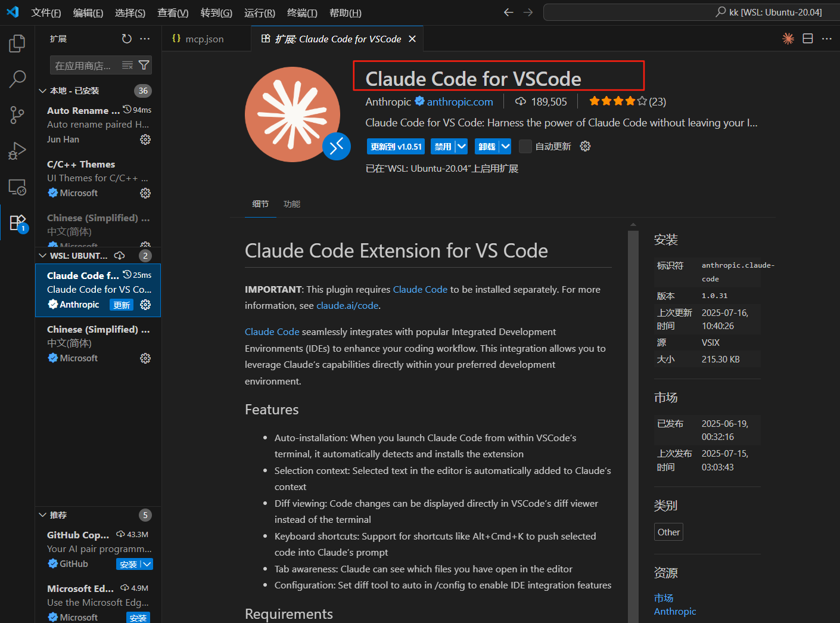Open the Terminal menu

pyautogui.click(x=302, y=13)
